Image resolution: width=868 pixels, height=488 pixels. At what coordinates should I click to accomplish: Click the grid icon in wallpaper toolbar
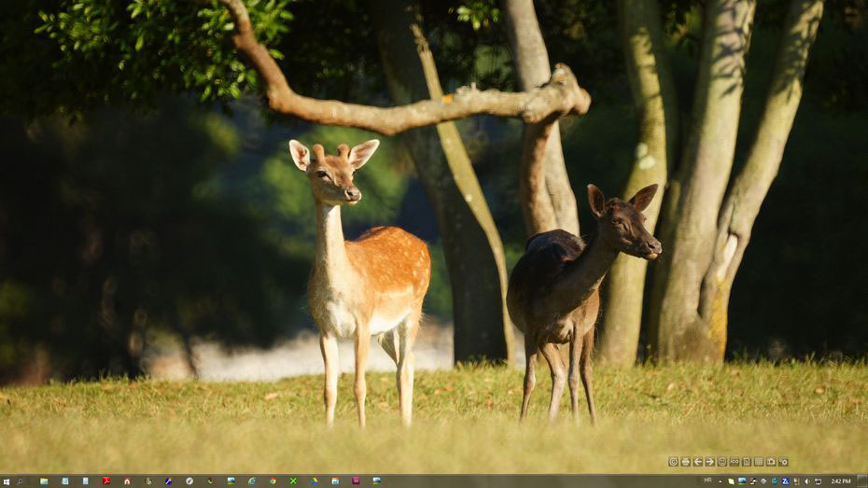coord(759,462)
